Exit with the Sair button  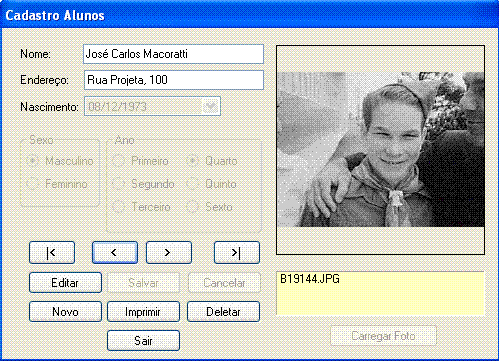point(143,340)
